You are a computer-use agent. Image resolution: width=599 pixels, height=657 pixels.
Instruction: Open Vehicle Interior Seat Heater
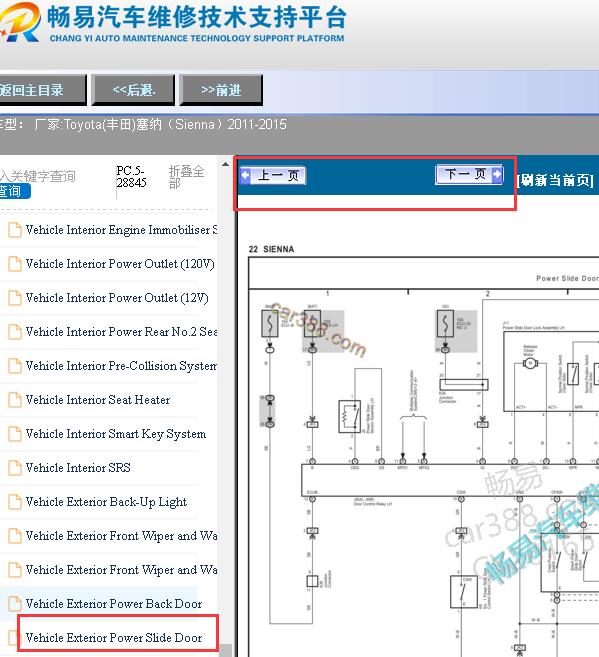98,400
